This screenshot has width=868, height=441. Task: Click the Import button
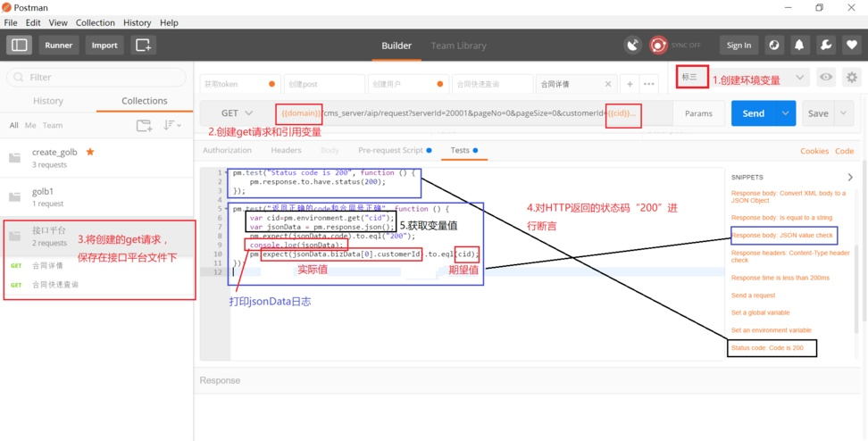pyautogui.click(x=104, y=45)
